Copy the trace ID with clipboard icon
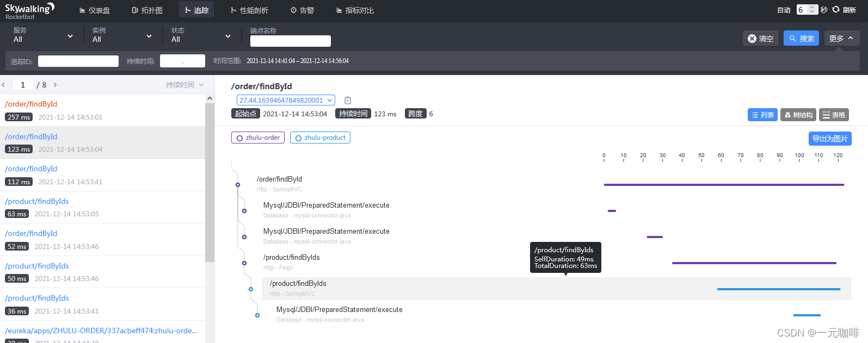868x343 pixels. click(348, 100)
